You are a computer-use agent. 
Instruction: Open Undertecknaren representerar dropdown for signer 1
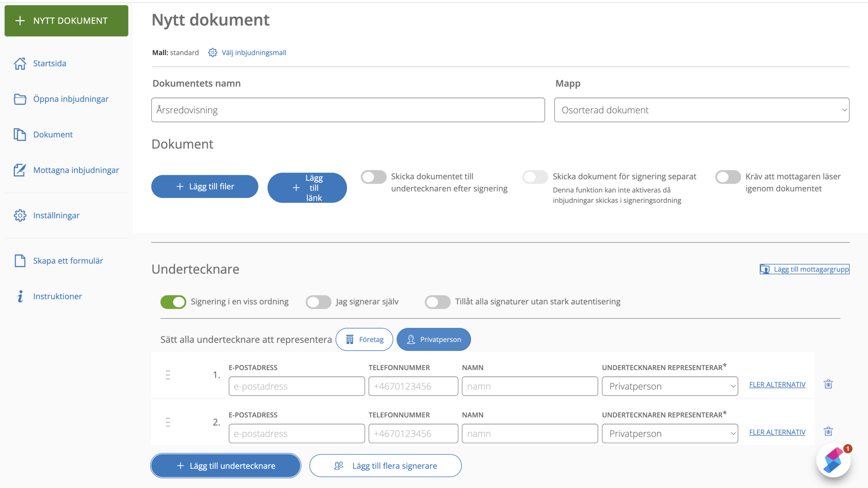coord(670,386)
